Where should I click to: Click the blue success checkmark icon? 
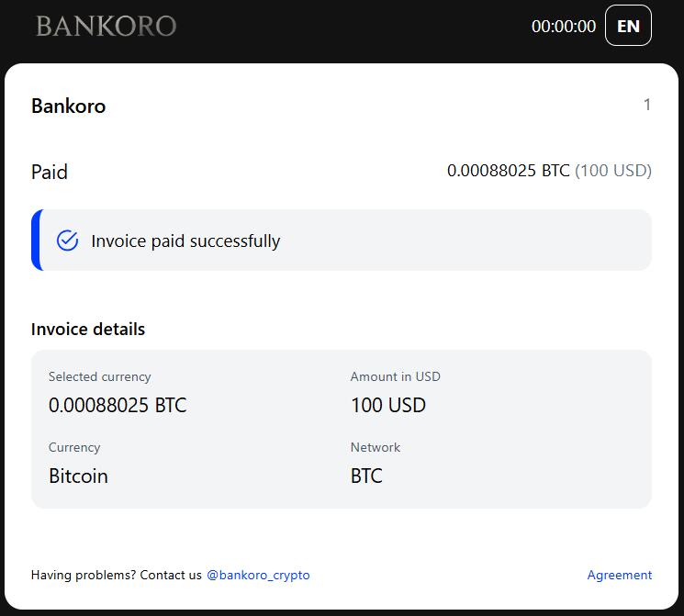tap(68, 241)
